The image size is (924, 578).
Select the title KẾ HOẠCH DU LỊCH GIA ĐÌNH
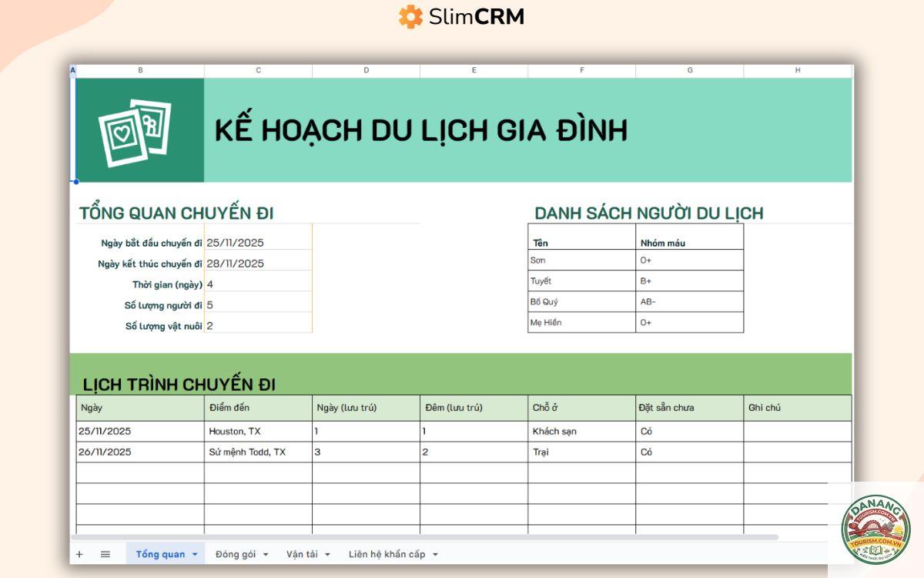click(x=420, y=130)
